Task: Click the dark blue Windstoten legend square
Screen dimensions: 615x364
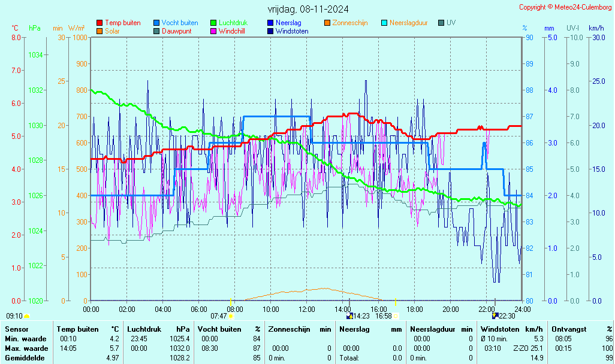Action: tap(270, 31)
